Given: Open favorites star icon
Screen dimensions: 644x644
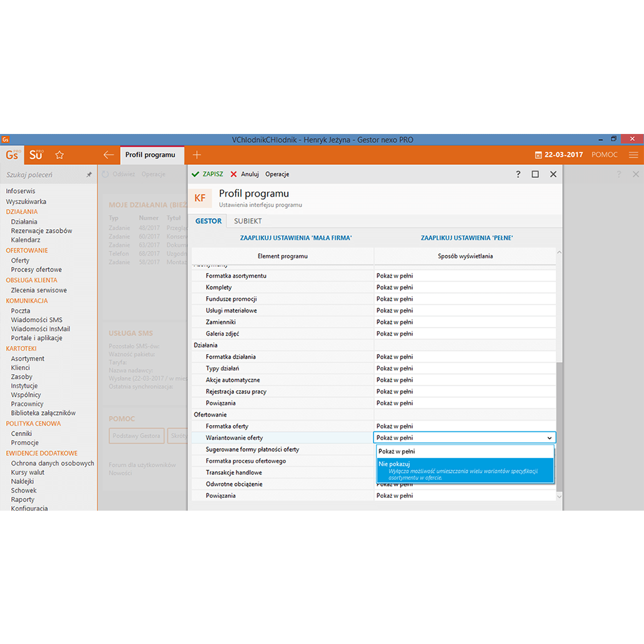Looking at the screenshot, I should coord(59,155).
